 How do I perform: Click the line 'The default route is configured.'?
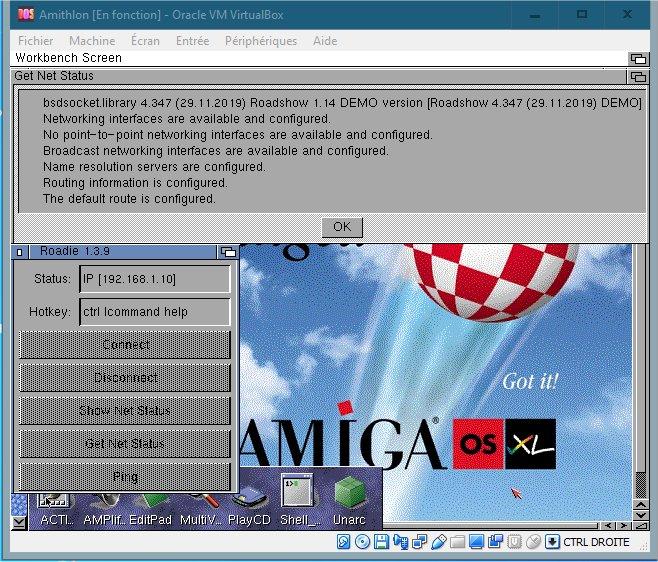click(x=129, y=199)
